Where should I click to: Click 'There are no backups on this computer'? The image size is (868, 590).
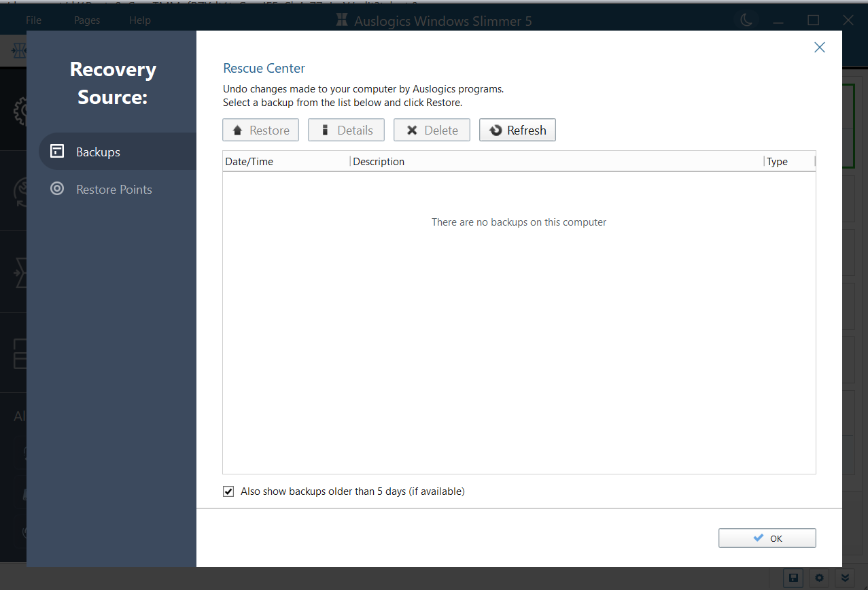[519, 222]
